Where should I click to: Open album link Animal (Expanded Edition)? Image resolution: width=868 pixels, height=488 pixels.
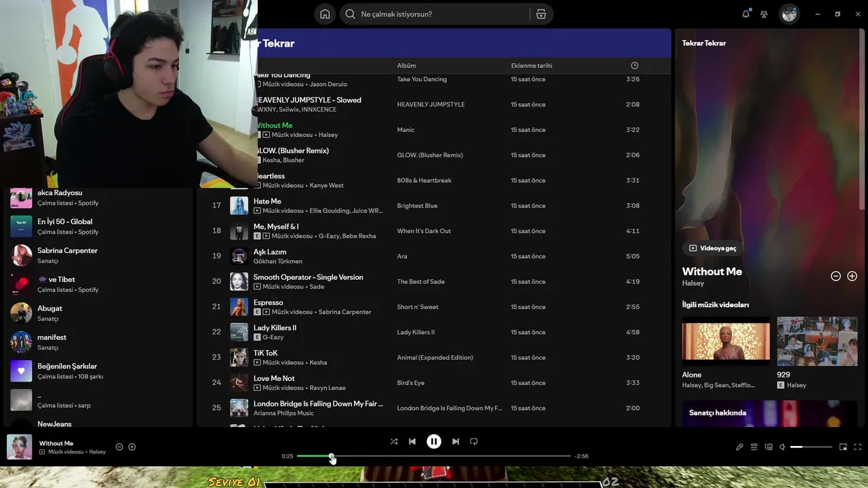click(x=435, y=358)
